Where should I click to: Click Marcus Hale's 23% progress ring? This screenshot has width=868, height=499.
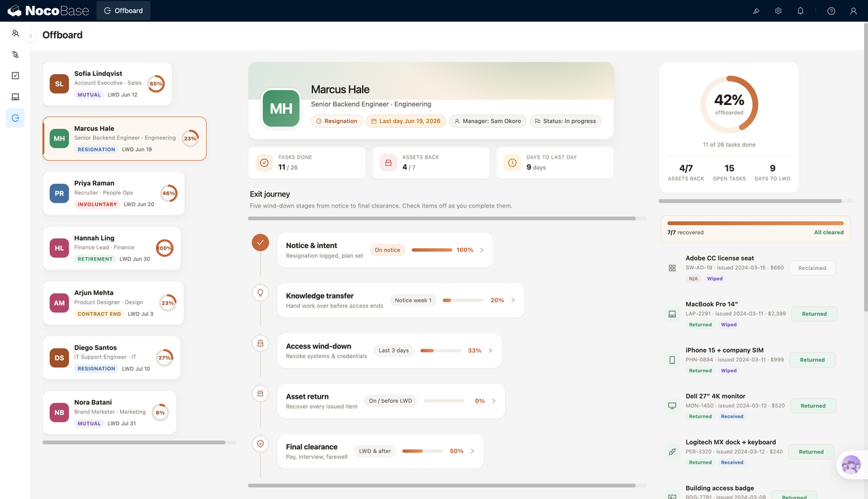[x=191, y=138]
